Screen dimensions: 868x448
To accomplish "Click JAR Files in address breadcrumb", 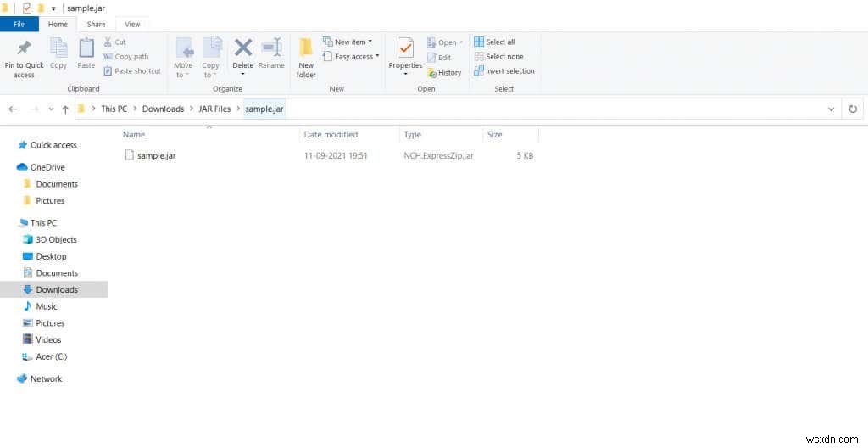I will [x=214, y=109].
